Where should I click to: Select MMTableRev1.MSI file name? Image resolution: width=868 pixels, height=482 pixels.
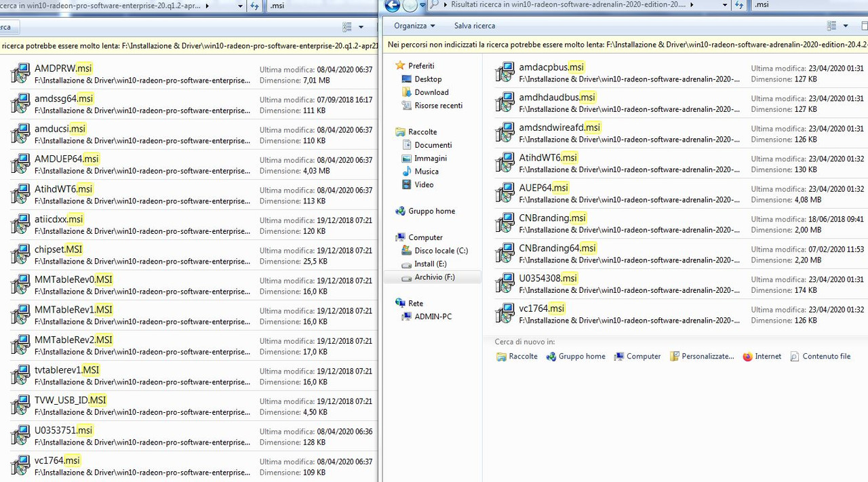(74, 310)
